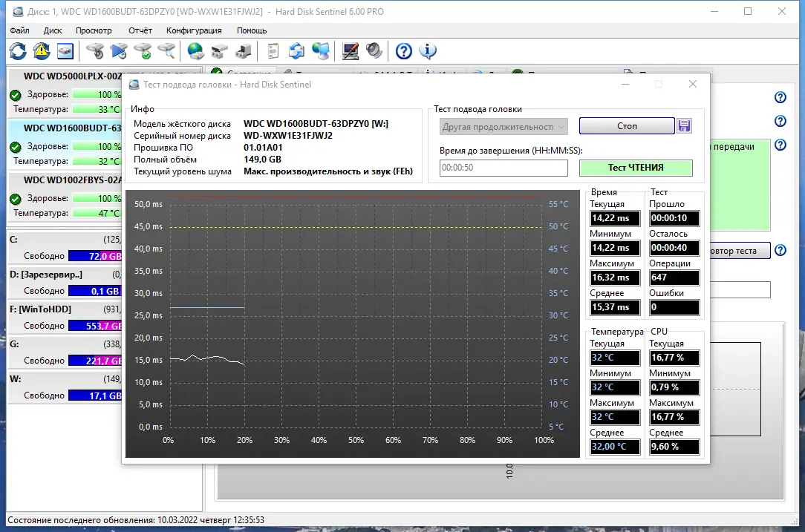Open the Диск menu
Image resolution: width=805 pixels, height=532 pixels.
53,30
